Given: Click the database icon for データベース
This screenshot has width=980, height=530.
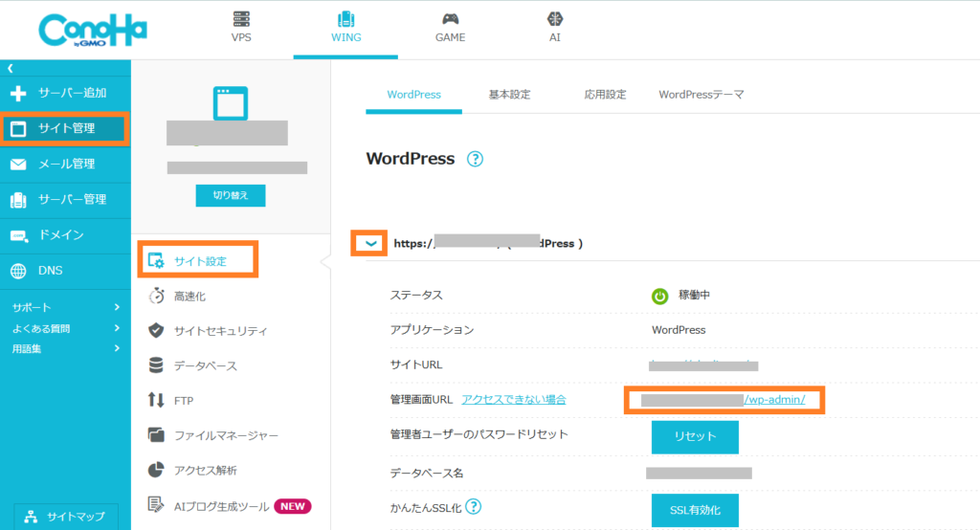Looking at the screenshot, I should click(156, 365).
